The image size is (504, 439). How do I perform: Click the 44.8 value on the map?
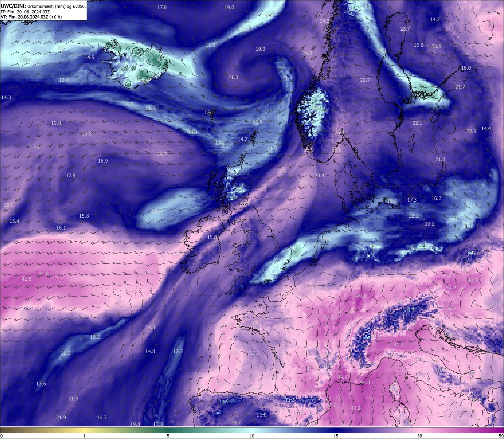point(365,382)
